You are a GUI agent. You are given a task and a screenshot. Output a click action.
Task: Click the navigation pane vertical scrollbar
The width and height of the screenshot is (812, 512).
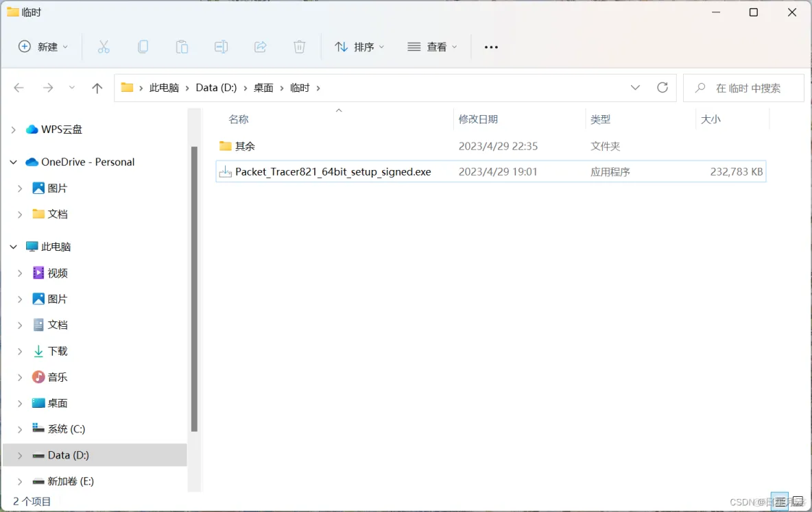point(194,289)
